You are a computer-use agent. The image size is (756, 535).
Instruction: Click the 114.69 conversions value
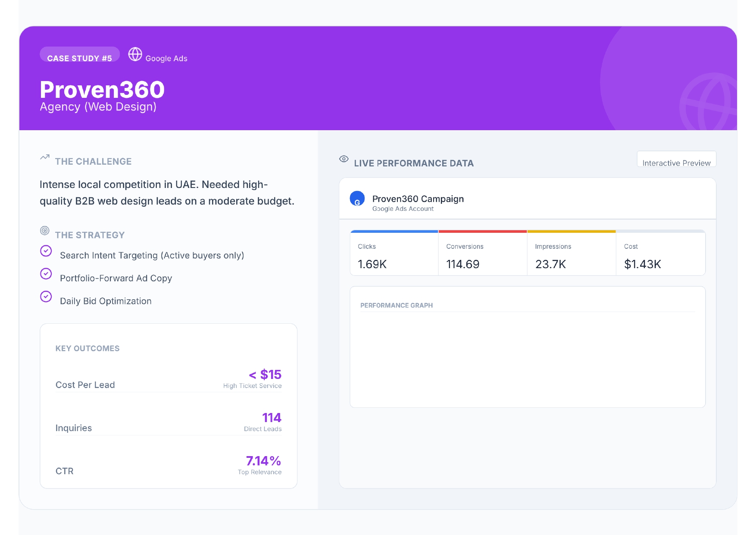coord(463,264)
